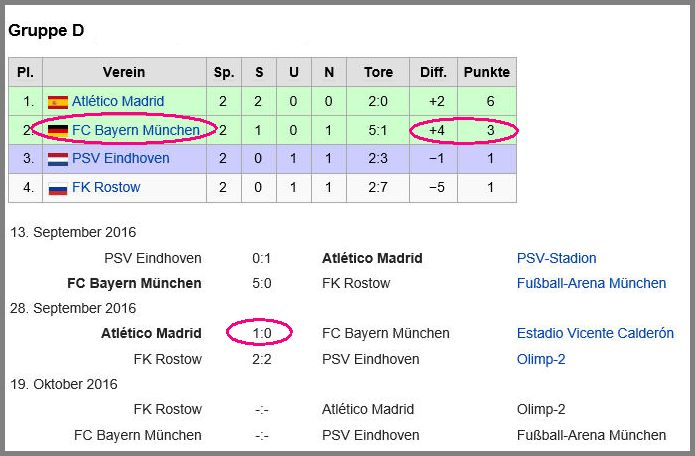Click the Tore column header
This screenshot has height=456, width=695.
[x=378, y=72]
